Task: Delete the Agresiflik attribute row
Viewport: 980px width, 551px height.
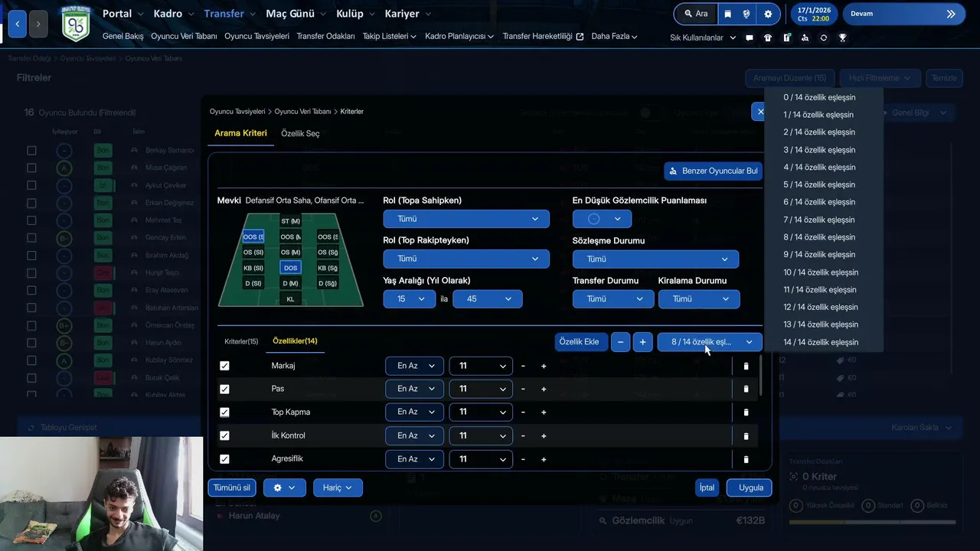Action: click(x=746, y=459)
